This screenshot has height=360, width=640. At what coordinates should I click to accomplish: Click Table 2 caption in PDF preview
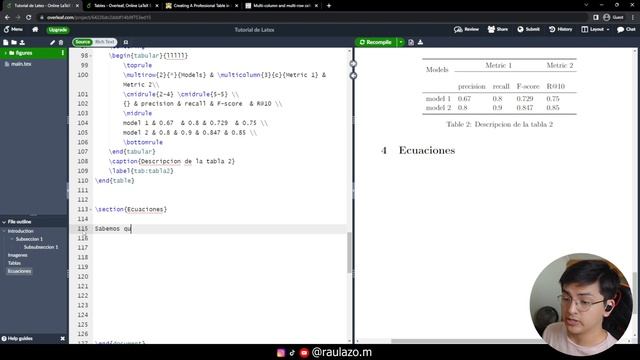pos(499,124)
